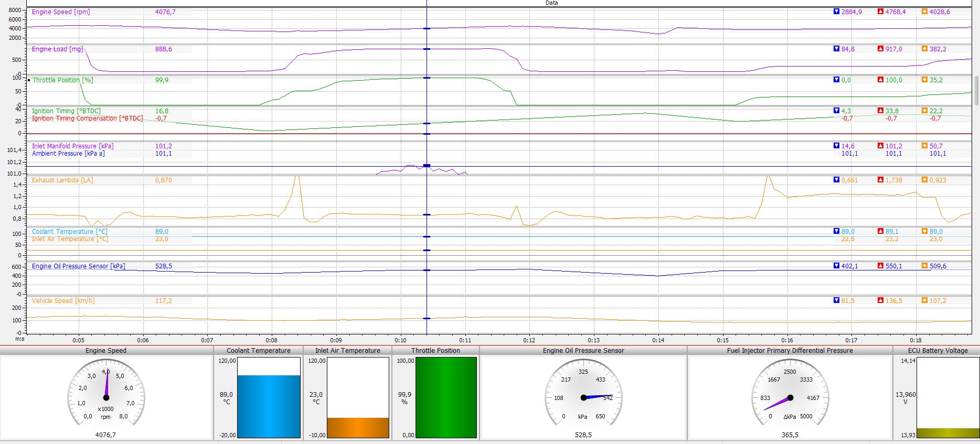Click the Throttle Position maximum icon
The width and height of the screenshot is (980, 444).
pyautogui.click(x=880, y=80)
